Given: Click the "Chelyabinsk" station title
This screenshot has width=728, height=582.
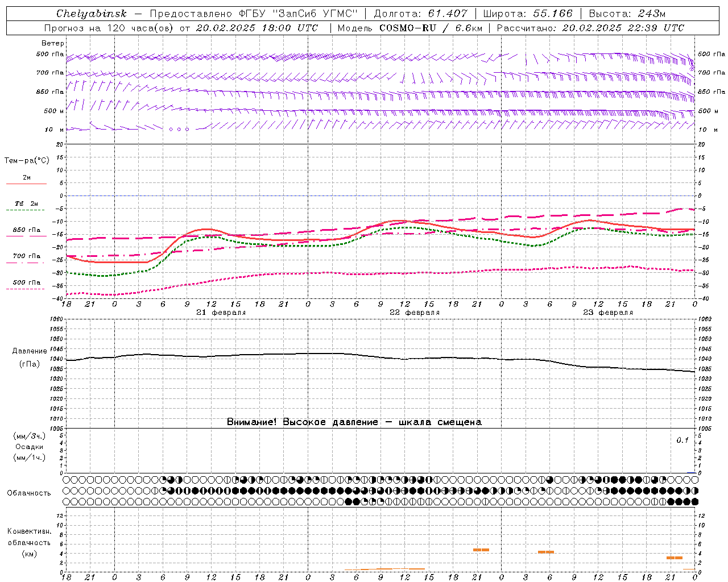Looking at the screenshot, I should pyautogui.click(x=91, y=14).
